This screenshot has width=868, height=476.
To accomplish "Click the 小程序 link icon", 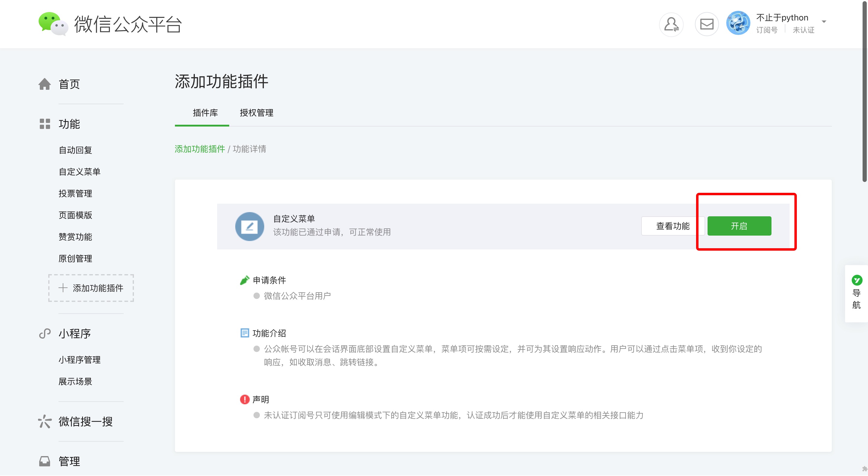I will (x=44, y=333).
